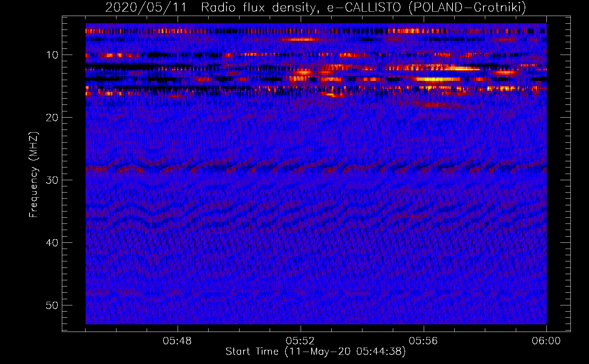Click the time tick label "06:00"
This screenshot has width=589, height=364.
click(546, 341)
